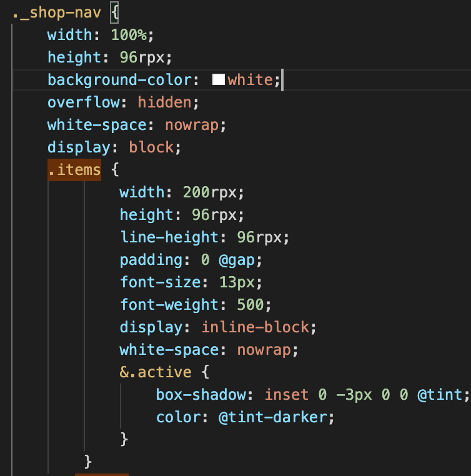
Task: Click the closing brace of .items block
Action: pyautogui.click(x=87, y=462)
